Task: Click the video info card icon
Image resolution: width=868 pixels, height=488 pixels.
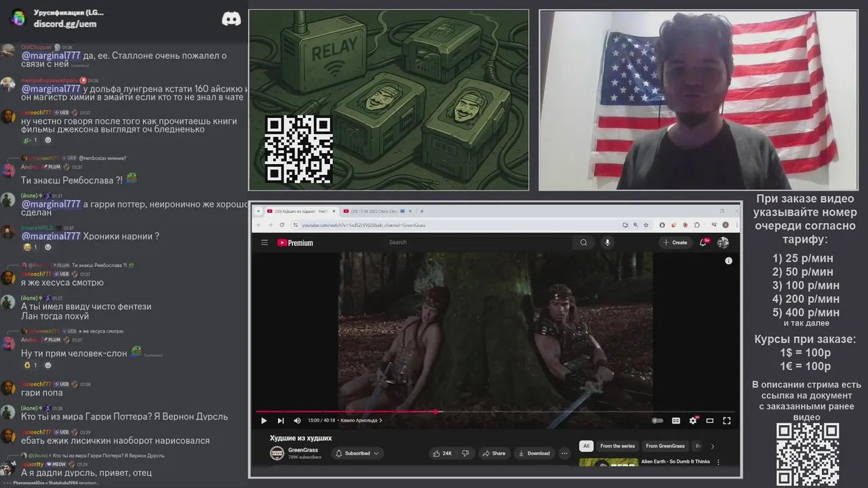Action: click(728, 260)
